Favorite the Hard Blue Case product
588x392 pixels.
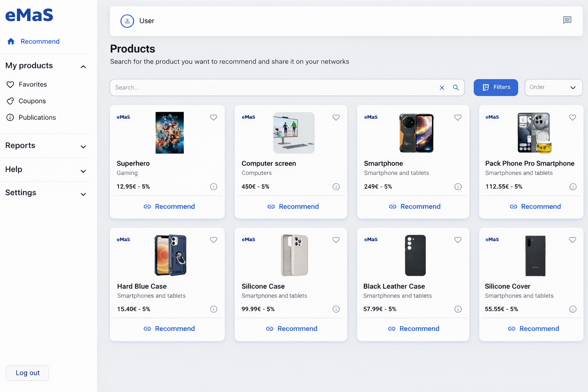[x=214, y=240]
